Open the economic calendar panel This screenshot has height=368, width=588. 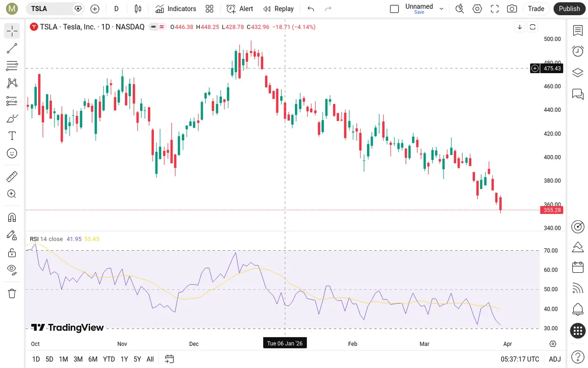[578, 267]
